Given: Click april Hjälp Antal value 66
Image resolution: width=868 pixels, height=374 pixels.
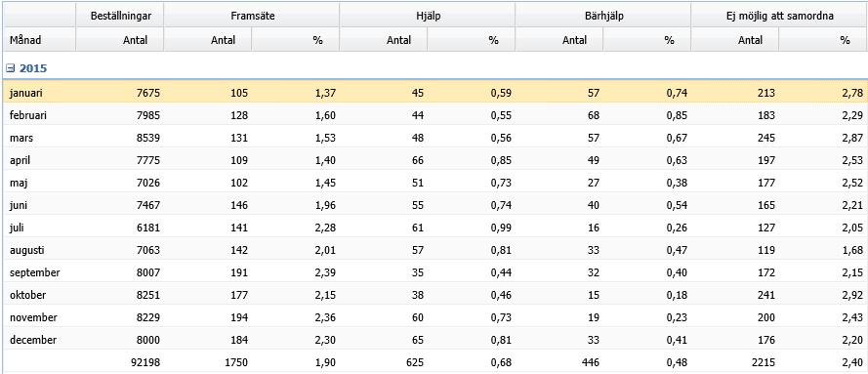Looking at the screenshot, I should coord(417,161).
